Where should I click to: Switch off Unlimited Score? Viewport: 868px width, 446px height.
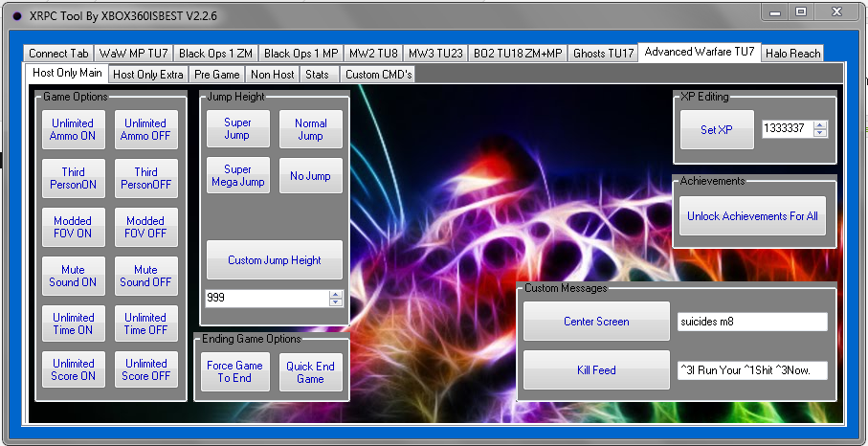point(145,369)
